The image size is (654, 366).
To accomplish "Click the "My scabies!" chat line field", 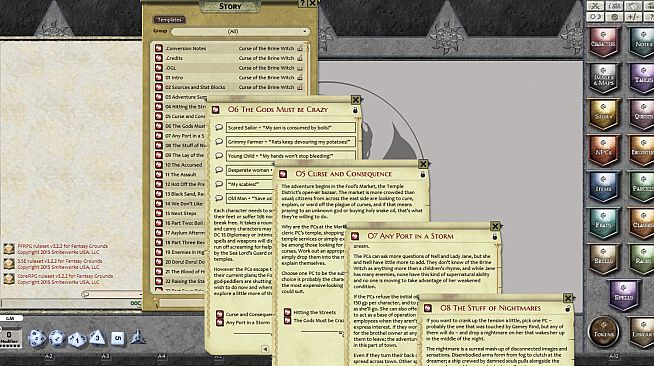I will click(x=249, y=184).
